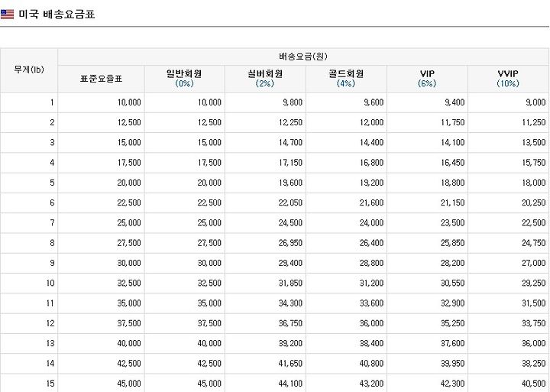Click the 16,450 VIP rate

[452, 163]
